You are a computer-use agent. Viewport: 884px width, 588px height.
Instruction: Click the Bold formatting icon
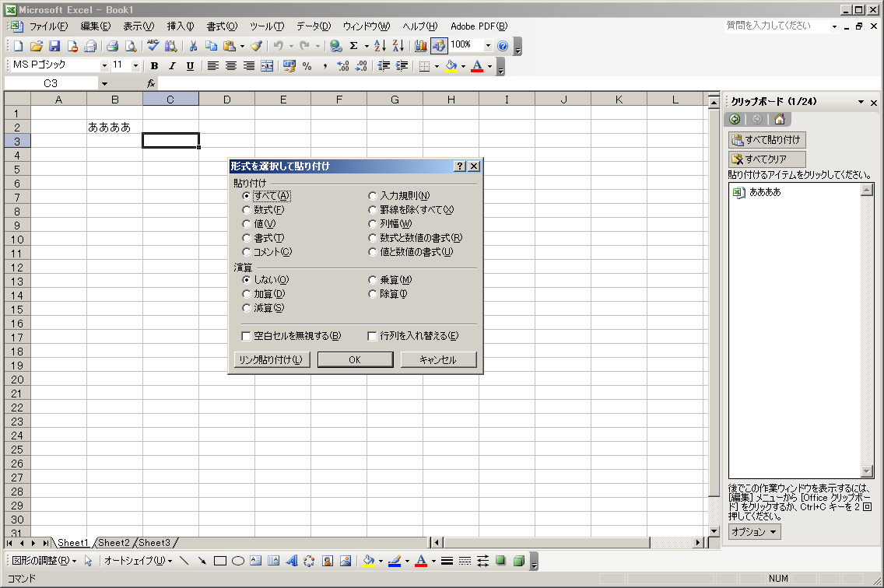154,66
